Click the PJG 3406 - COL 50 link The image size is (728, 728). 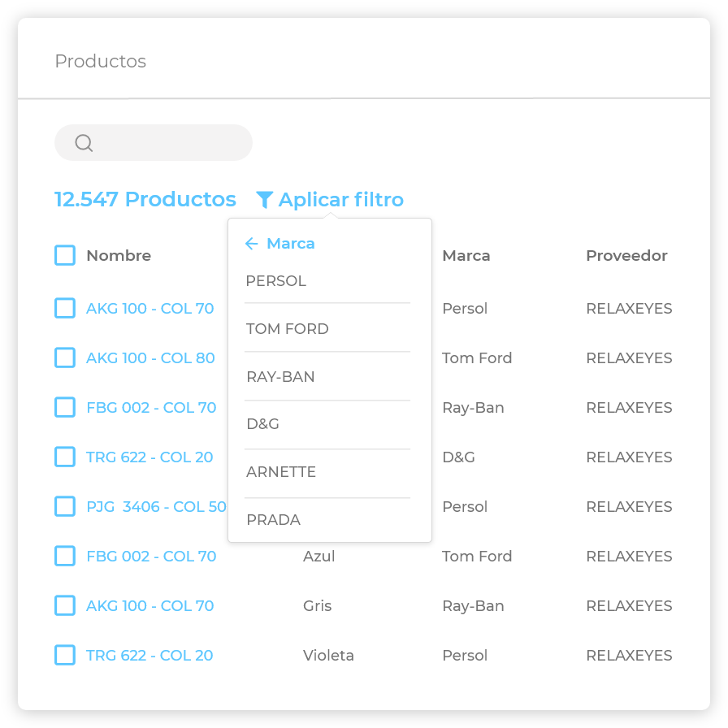[x=156, y=507]
